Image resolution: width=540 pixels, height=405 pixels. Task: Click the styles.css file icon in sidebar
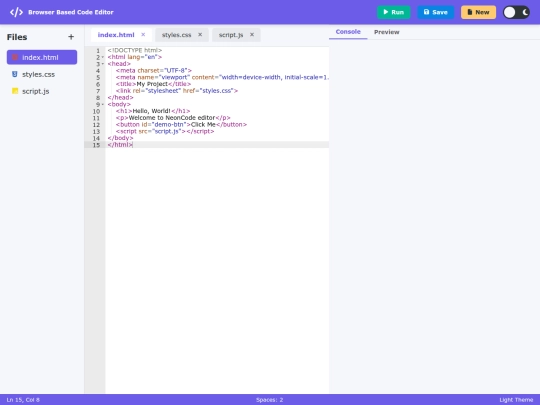(x=14, y=74)
